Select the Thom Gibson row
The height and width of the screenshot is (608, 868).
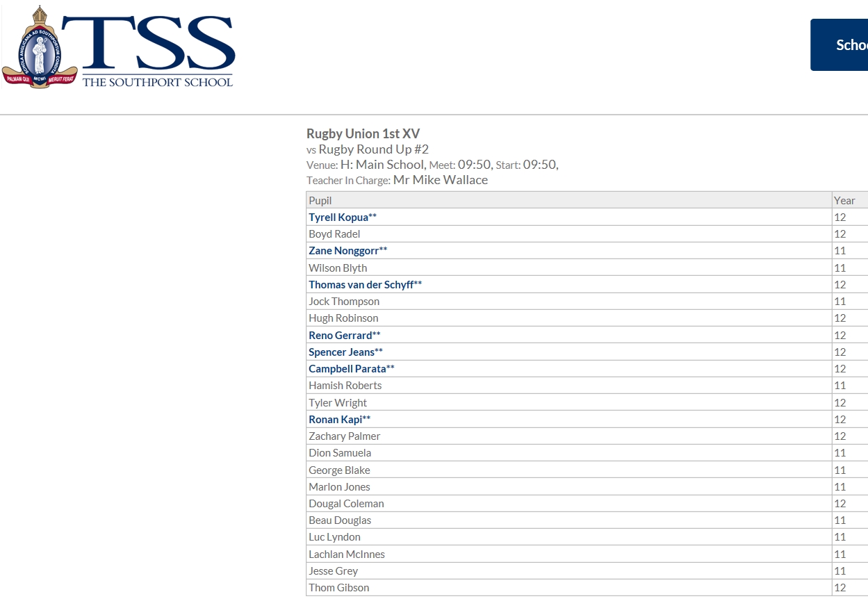click(338, 588)
